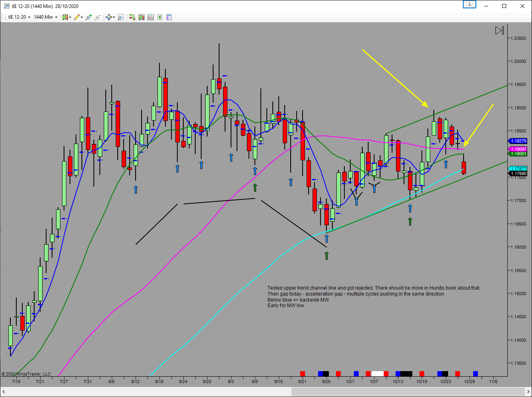The height and width of the screenshot is (397, 532).
Task: Open the cursor type dropdown arrow
Action: (114, 18)
